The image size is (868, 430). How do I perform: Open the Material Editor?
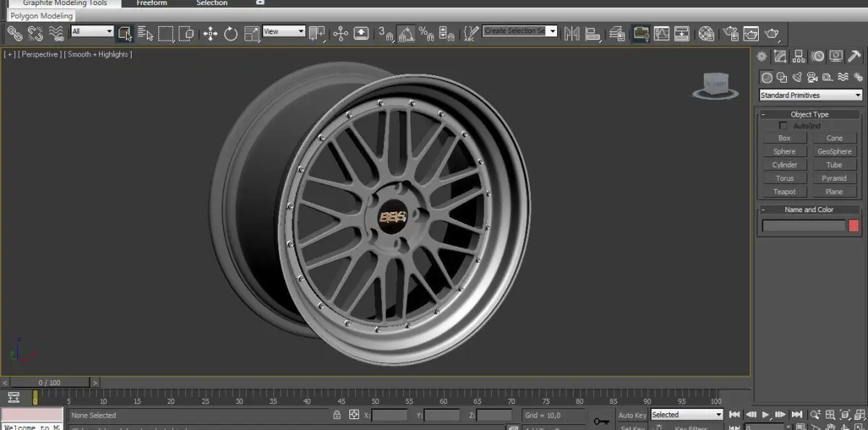pos(706,33)
